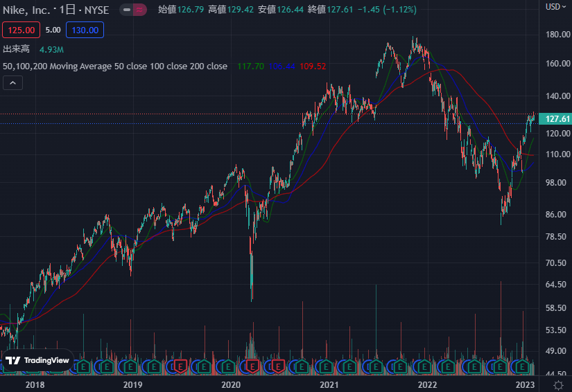
Task: Click the 始値 126.79 open value
Action: [181, 10]
